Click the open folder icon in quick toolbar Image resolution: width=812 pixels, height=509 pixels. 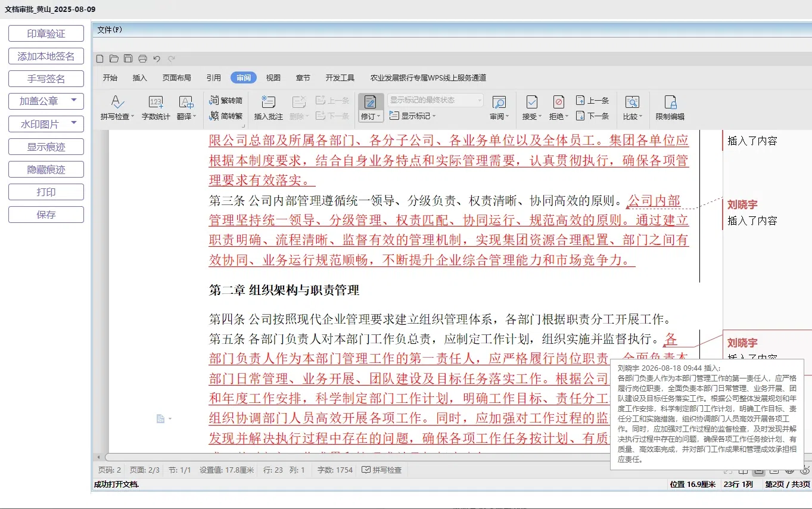114,58
